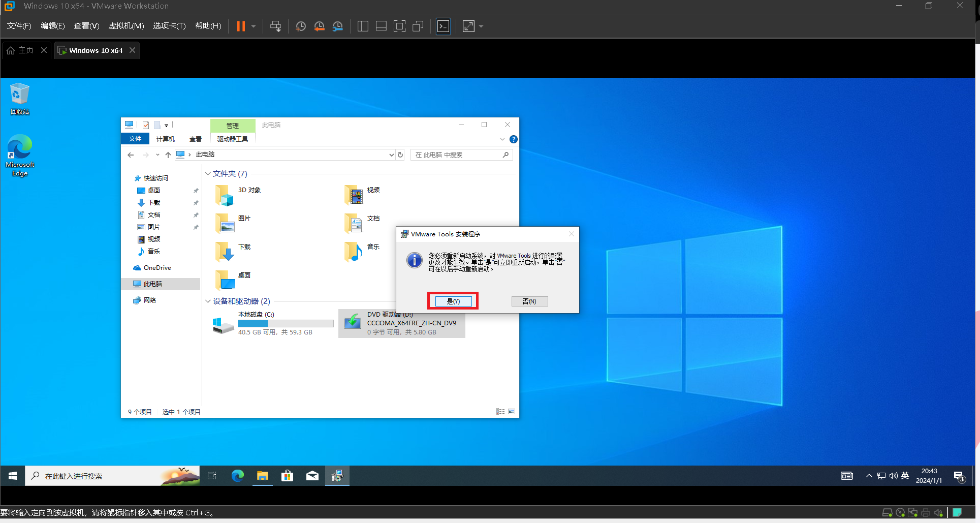This screenshot has width=980, height=523.
Task: Open the Mail app on taskbar
Action: click(312, 476)
